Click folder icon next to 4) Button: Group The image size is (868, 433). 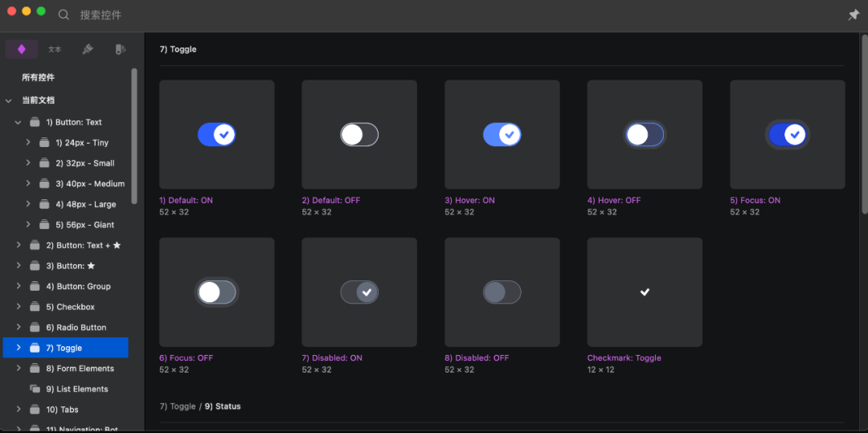point(35,287)
